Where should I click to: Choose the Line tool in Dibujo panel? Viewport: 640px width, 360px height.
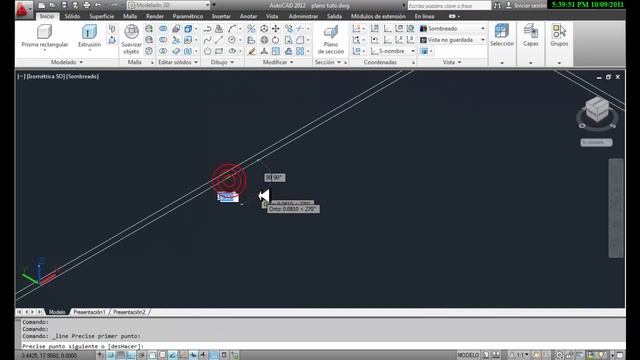coord(219,40)
